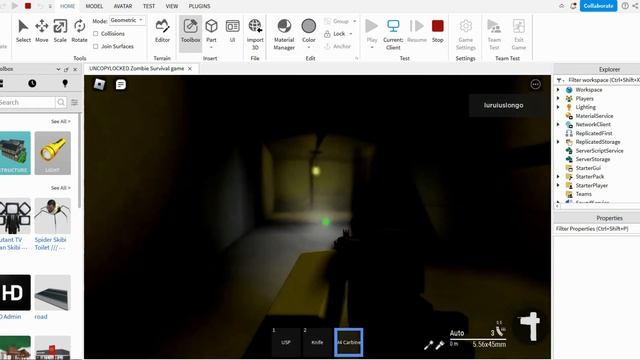Expand the Players tree node

(x=558, y=98)
